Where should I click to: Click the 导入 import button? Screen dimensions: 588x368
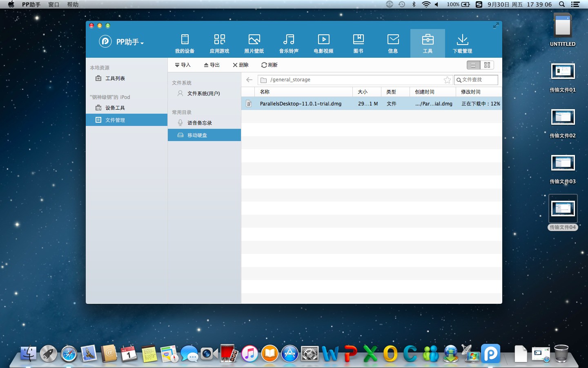(x=183, y=65)
